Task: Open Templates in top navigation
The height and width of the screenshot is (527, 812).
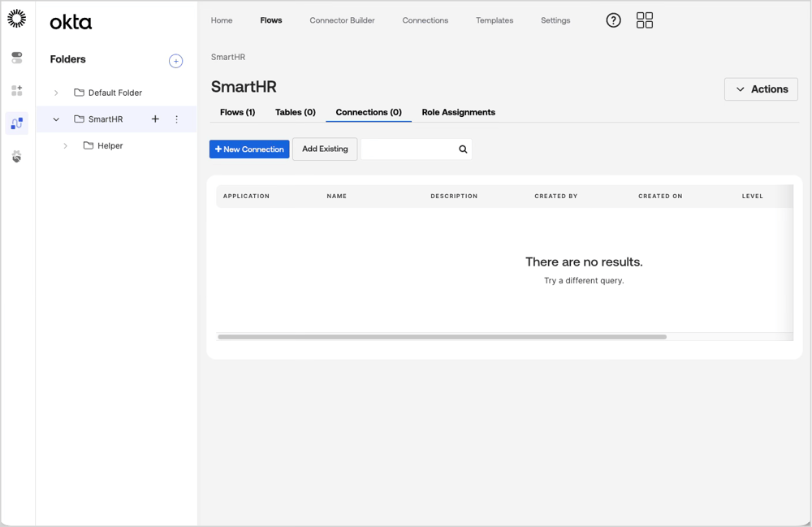Action: tap(495, 20)
